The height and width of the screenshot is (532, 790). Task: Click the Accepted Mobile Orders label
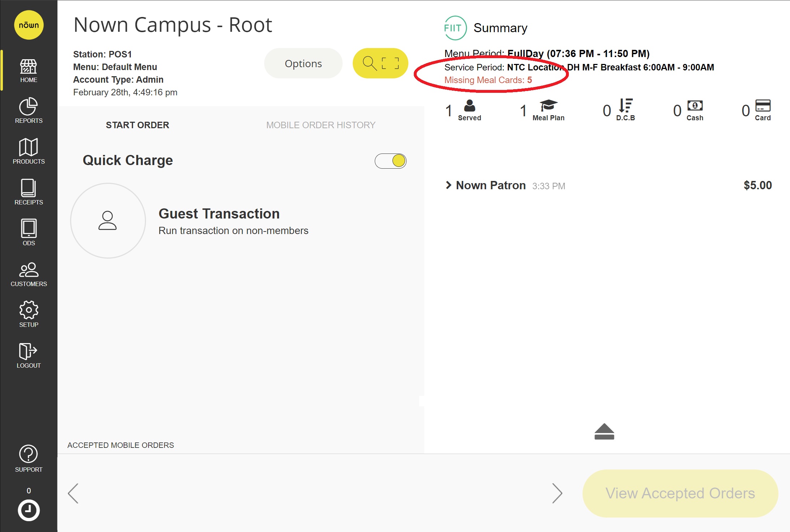point(120,445)
